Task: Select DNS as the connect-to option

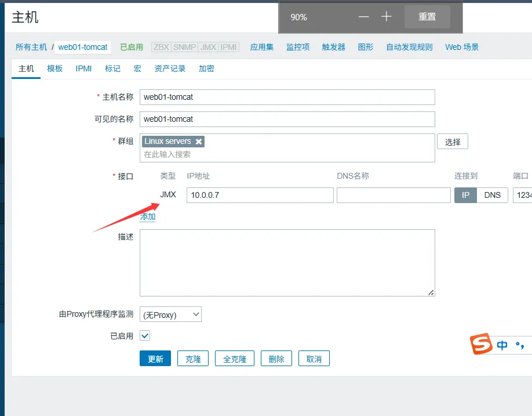Action: (492, 195)
